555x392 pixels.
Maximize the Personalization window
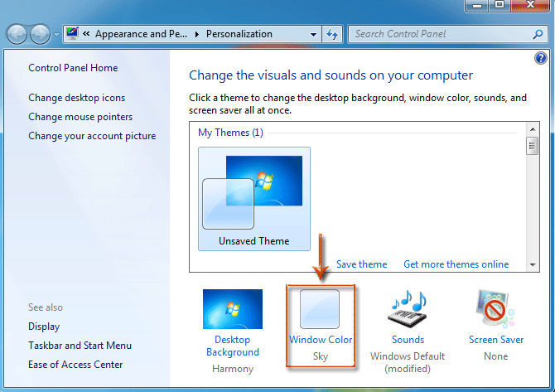point(499,5)
